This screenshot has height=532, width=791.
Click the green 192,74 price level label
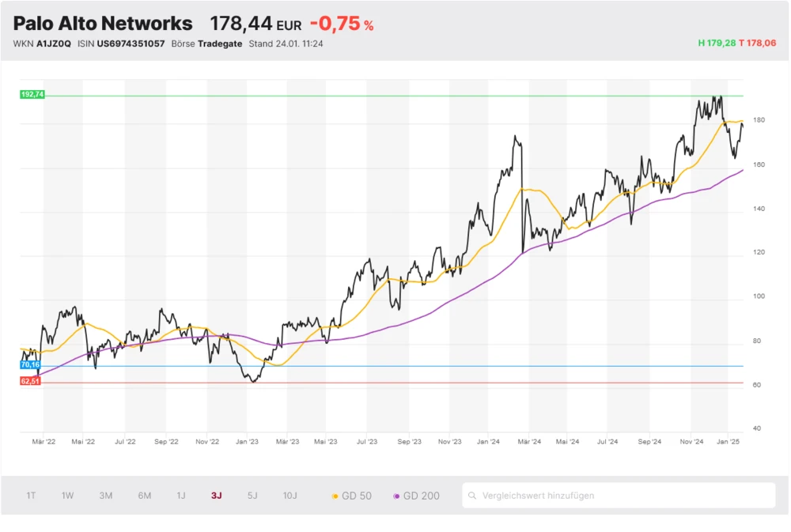click(x=32, y=93)
